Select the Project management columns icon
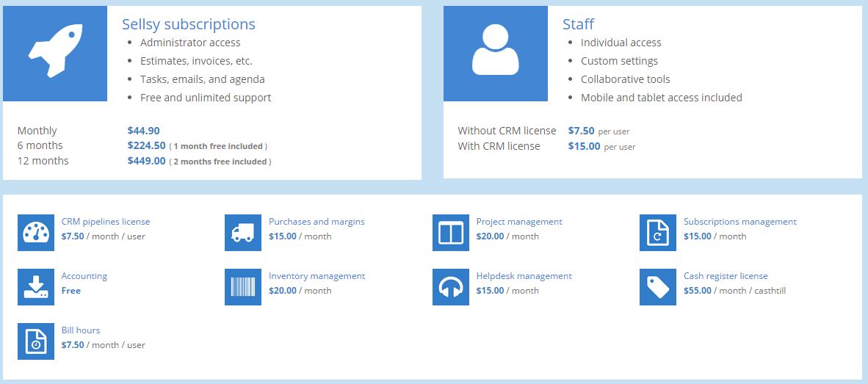 coord(451,233)
